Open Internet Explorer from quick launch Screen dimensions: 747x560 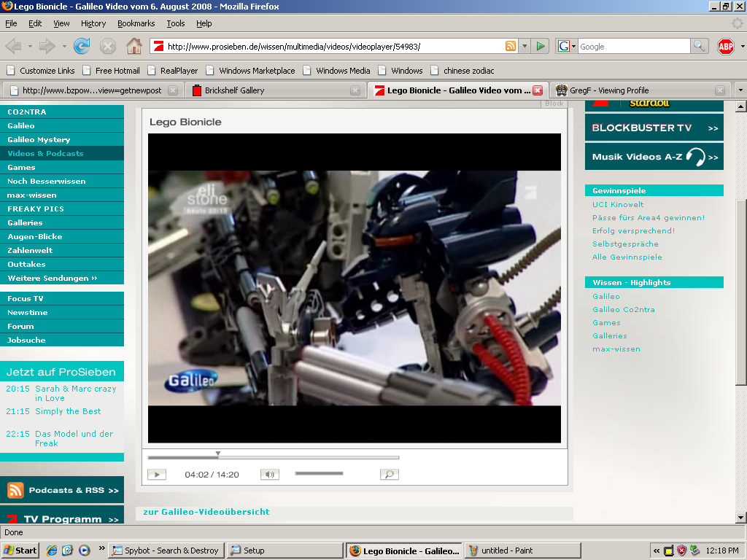pos(52,551)
